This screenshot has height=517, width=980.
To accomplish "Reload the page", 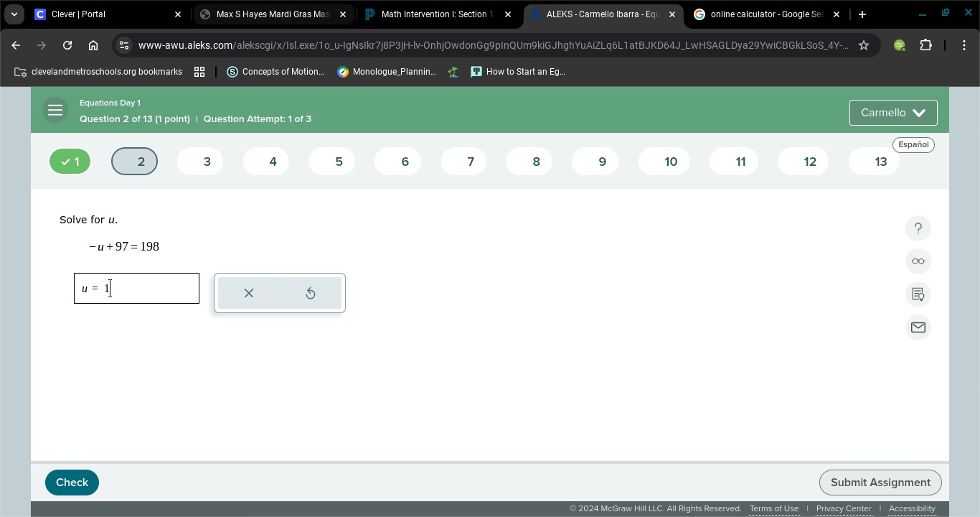I will point(67,45).
